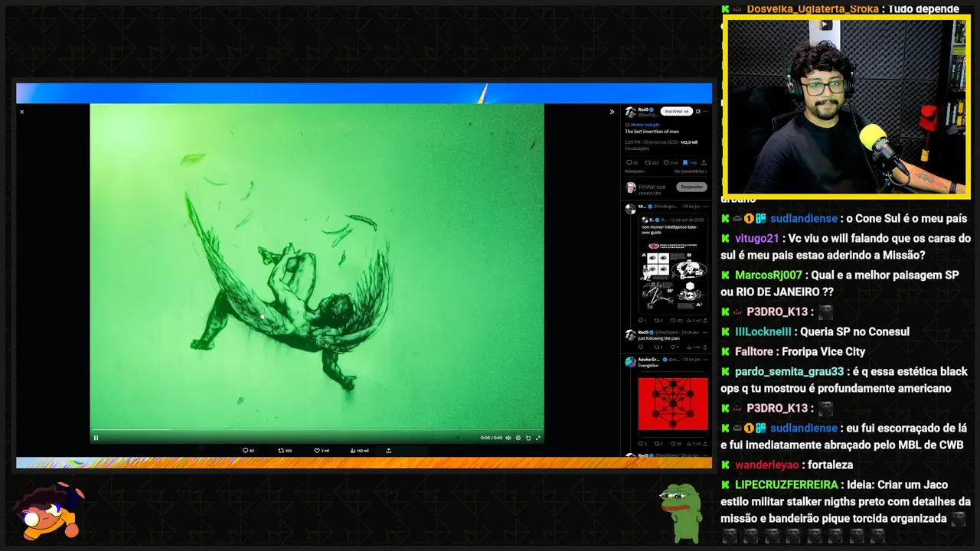980x551 pixels.
Task: Click the reply icon below the video
Action: [245, 451]
